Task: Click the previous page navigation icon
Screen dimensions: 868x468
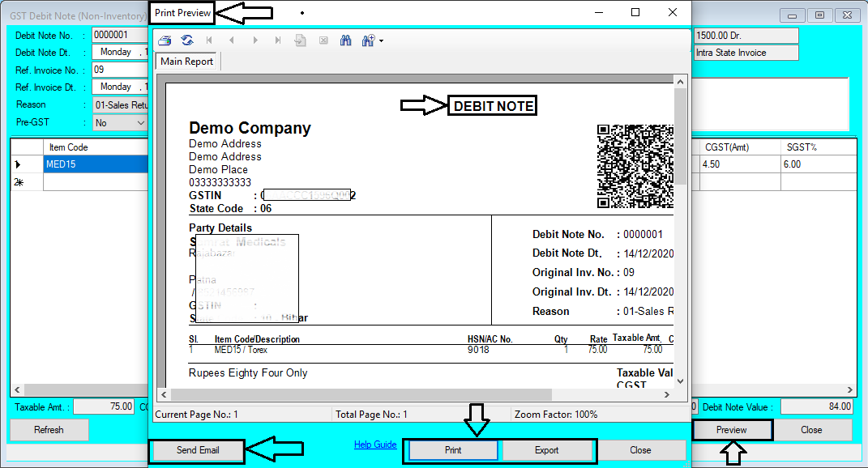Action: pyautogui.click(x=233, y=40)
